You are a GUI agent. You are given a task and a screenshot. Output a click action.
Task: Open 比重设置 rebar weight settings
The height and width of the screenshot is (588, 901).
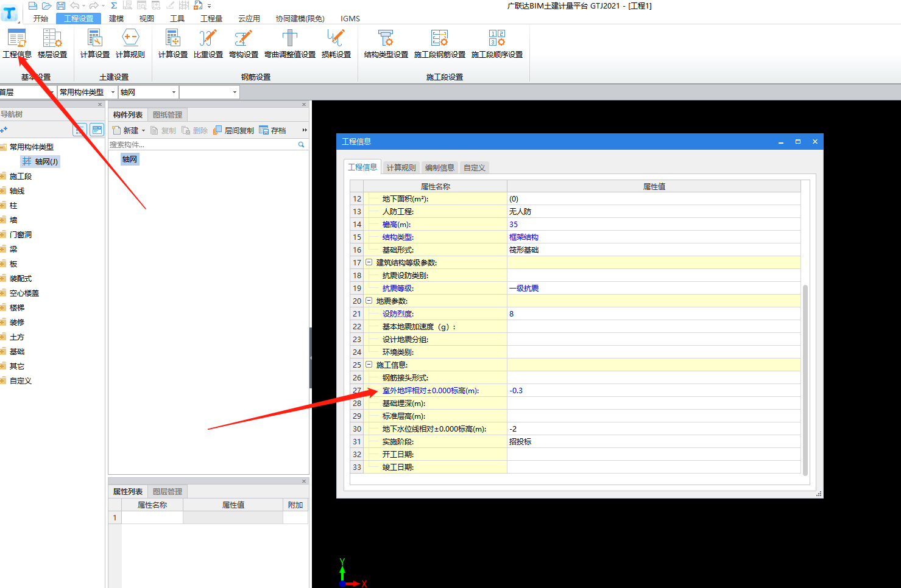click(208, 44)
